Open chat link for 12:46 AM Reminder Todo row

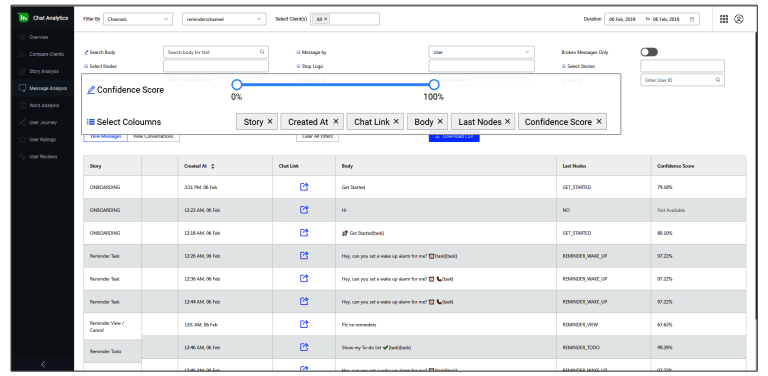pyautogui.click(x=304, y=347)
